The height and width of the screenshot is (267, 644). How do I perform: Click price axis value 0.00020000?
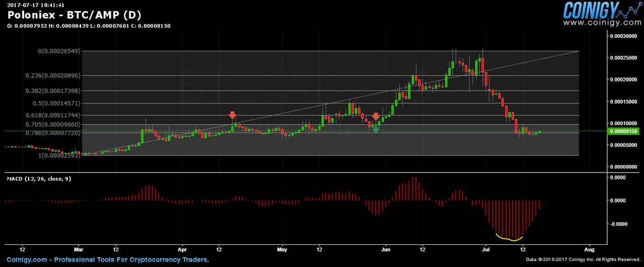(623, 80)
